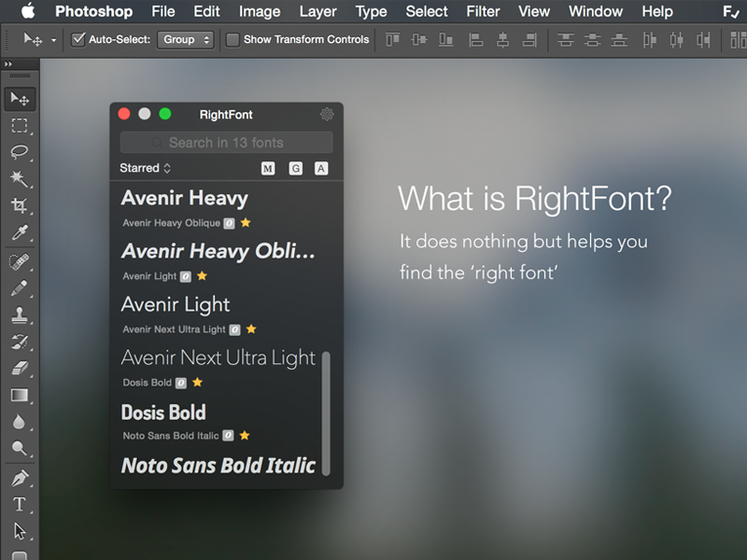Select the Lasso tool

pos(19,152)
